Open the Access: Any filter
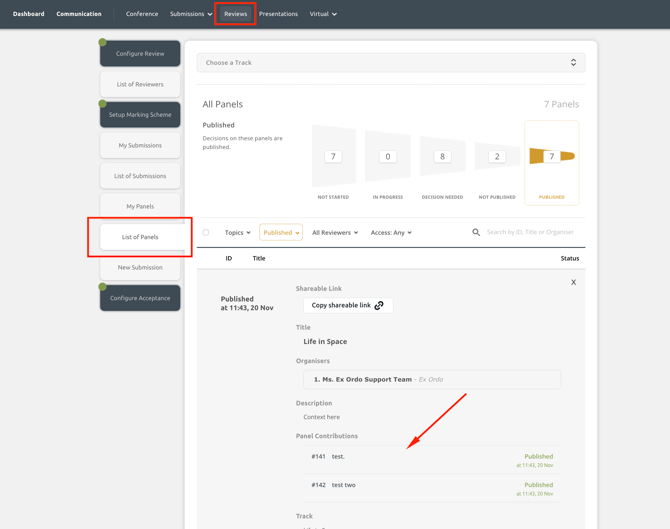The width and height of the screenshot is (670, 529). (391, 232)
